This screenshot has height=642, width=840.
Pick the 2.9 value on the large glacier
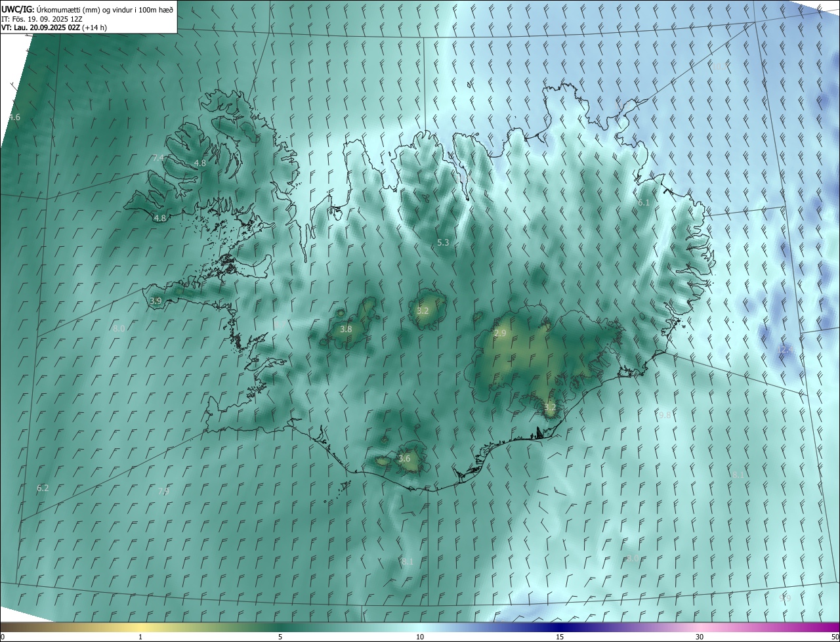point(500,333)
